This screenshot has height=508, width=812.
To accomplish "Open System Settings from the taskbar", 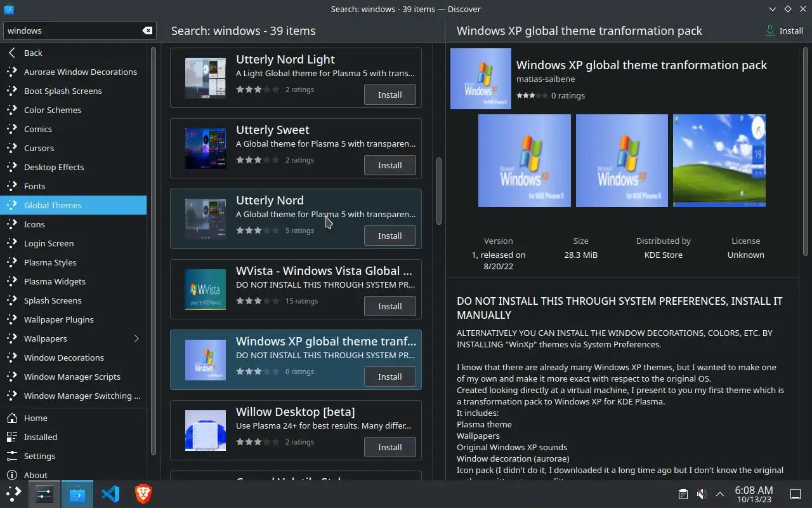I will click(44, 494).
